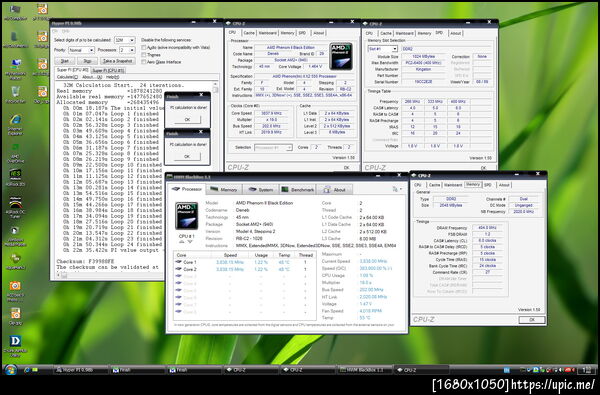600x395 pixels.
Task: Click the Core Speed value in the CPU-Z CPU window
Action: click(271, 113)
